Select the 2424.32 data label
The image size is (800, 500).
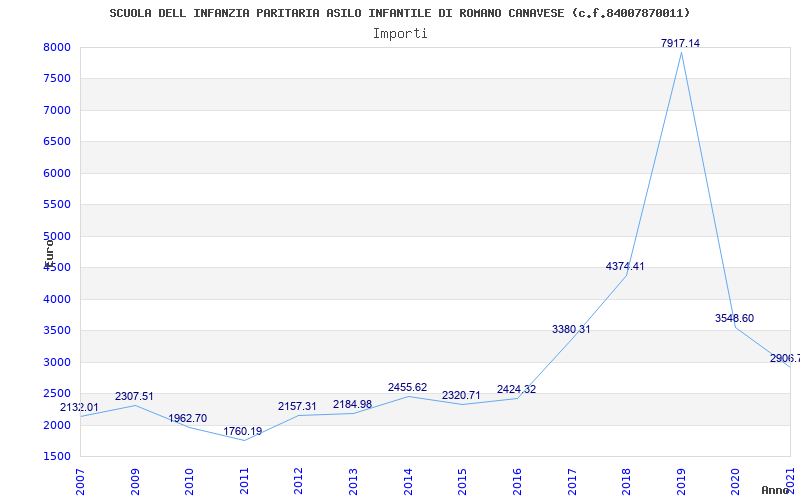(x=516, y=389)
